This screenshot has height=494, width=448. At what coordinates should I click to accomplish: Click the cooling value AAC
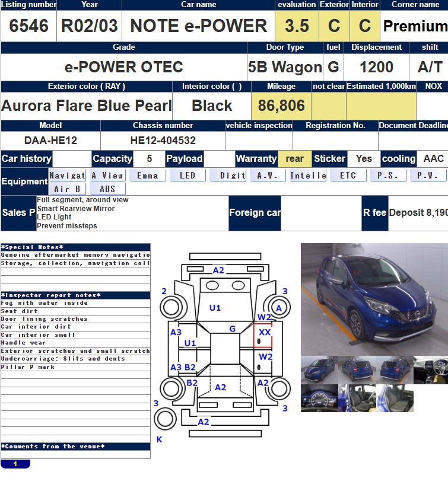434,158
